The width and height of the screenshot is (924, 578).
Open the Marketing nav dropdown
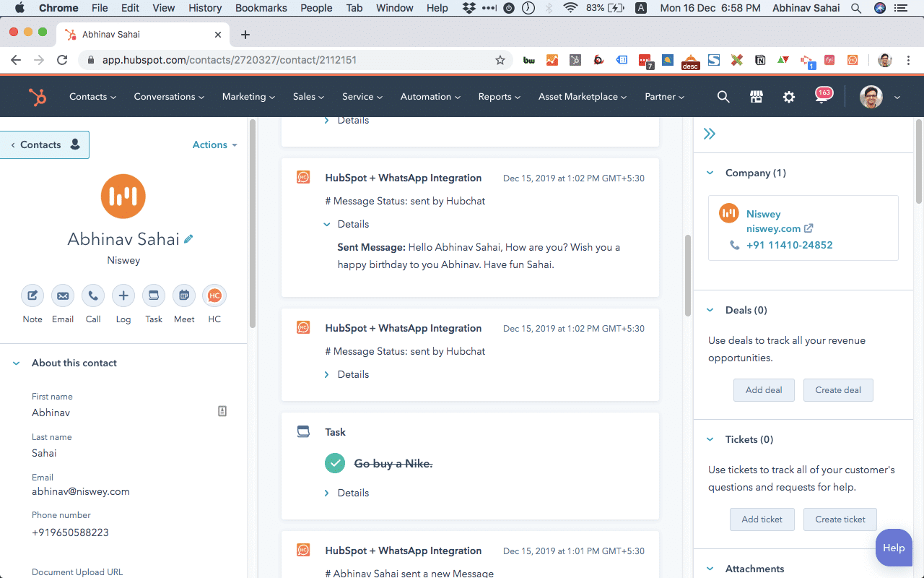pos(248,97)
